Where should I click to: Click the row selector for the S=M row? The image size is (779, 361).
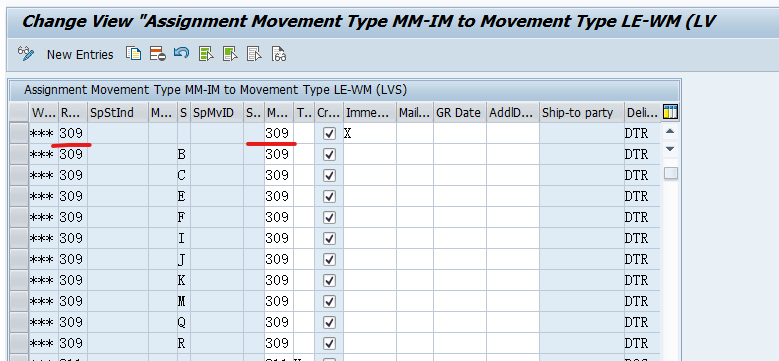[19, 301]
